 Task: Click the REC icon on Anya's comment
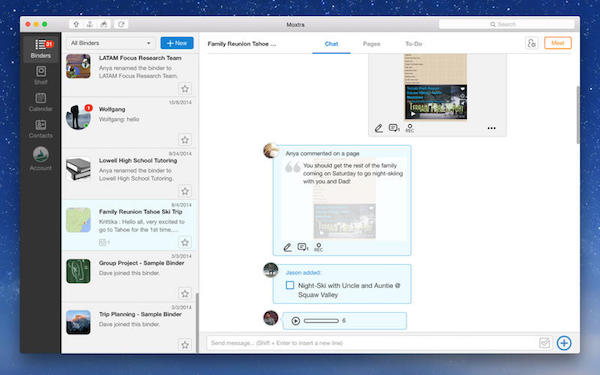(x=318, y=247)
